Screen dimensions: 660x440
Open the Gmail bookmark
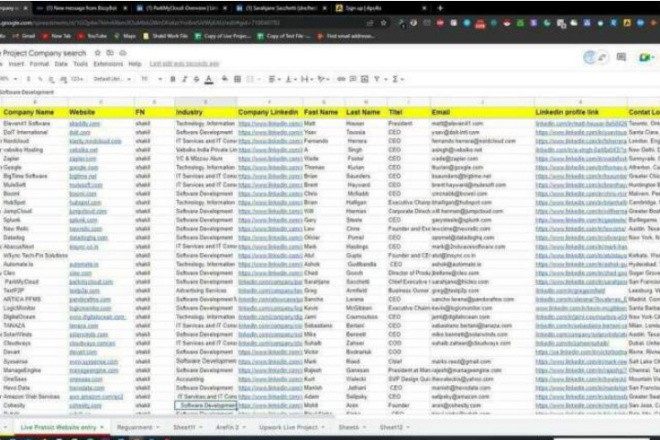[x=24, y=36]
